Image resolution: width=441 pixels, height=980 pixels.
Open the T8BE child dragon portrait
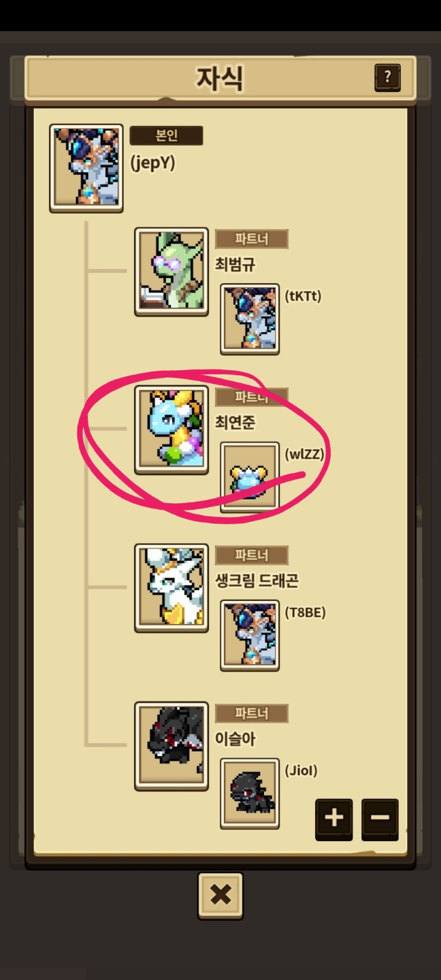(250, 636)
